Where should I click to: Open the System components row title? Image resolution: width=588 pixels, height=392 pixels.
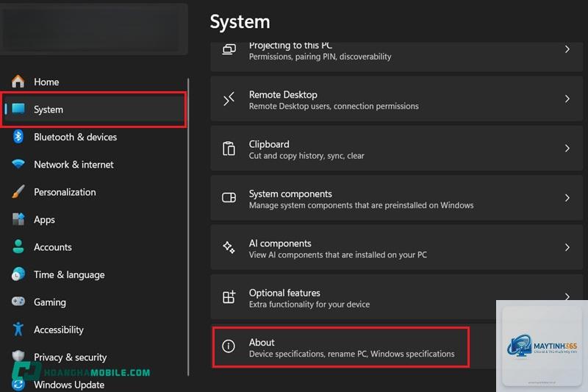pos(290,193)
